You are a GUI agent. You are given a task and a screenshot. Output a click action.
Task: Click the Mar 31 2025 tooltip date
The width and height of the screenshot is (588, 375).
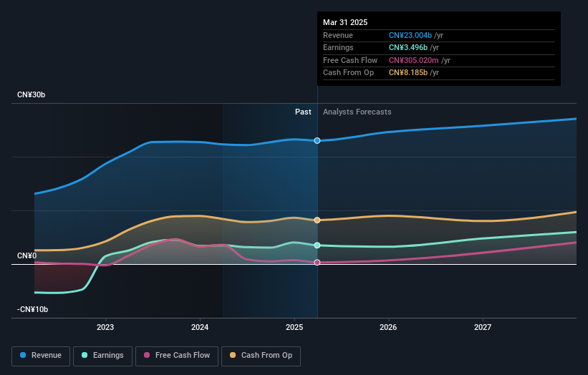click(x=345, y=22)
